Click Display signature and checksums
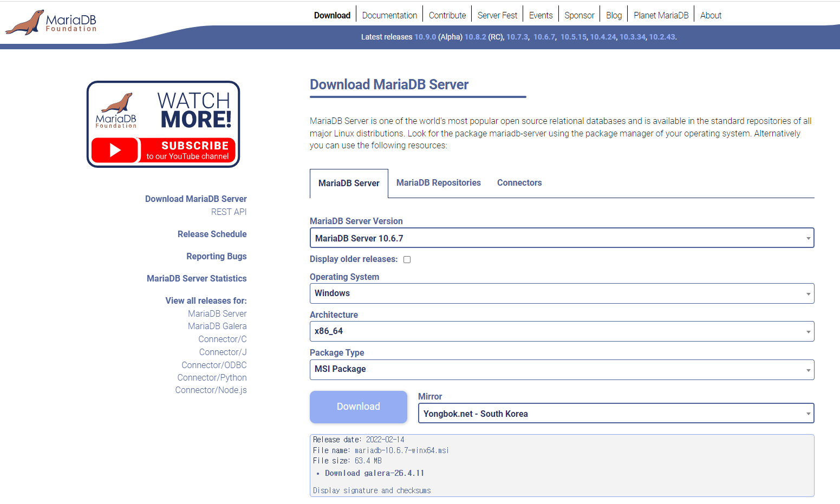 pos(372,490)
